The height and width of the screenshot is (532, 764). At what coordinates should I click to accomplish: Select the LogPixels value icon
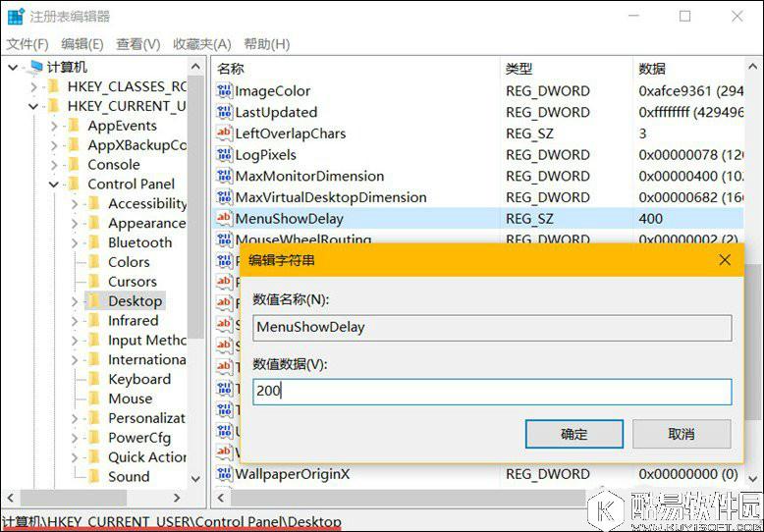pyautogui.click(x=224, y=154)
